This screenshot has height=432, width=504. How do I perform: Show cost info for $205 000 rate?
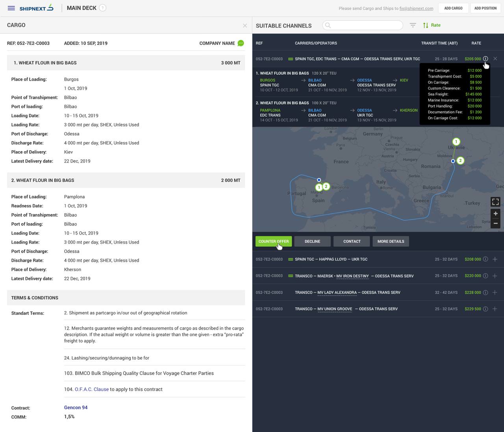point(485,59)
